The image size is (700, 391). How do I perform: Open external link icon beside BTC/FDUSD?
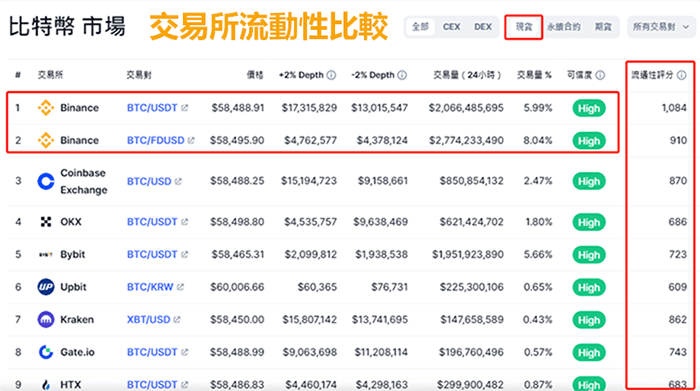coord(191,141)
